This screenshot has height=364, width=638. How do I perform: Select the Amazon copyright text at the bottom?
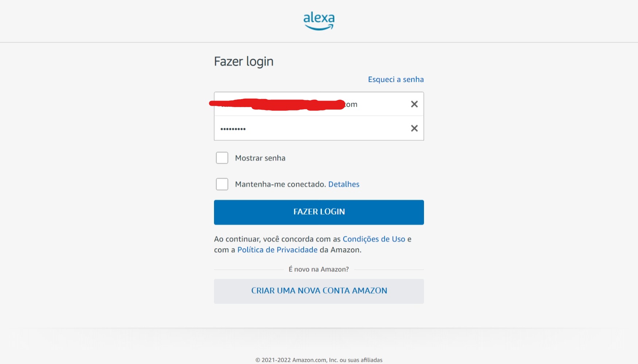coord(319,360)
